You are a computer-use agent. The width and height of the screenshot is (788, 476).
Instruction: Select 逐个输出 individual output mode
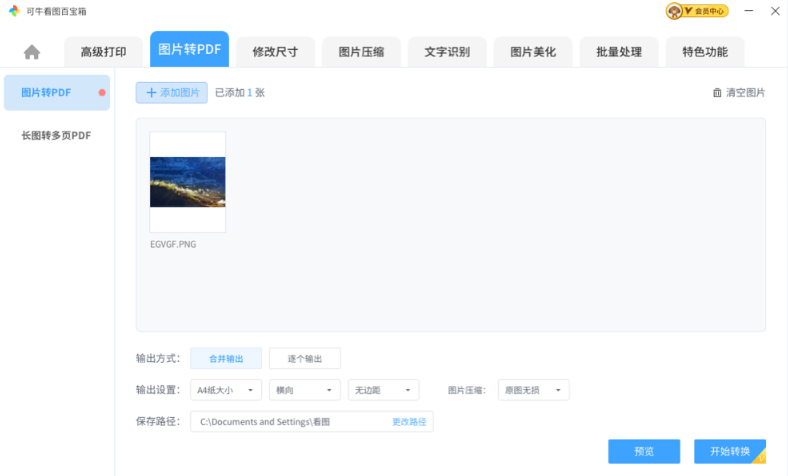(305, 358)
